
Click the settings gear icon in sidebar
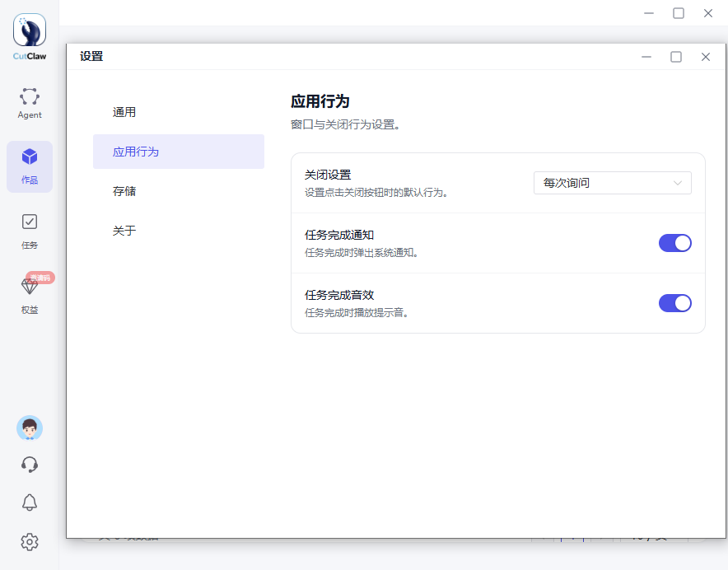coord(30,542)
